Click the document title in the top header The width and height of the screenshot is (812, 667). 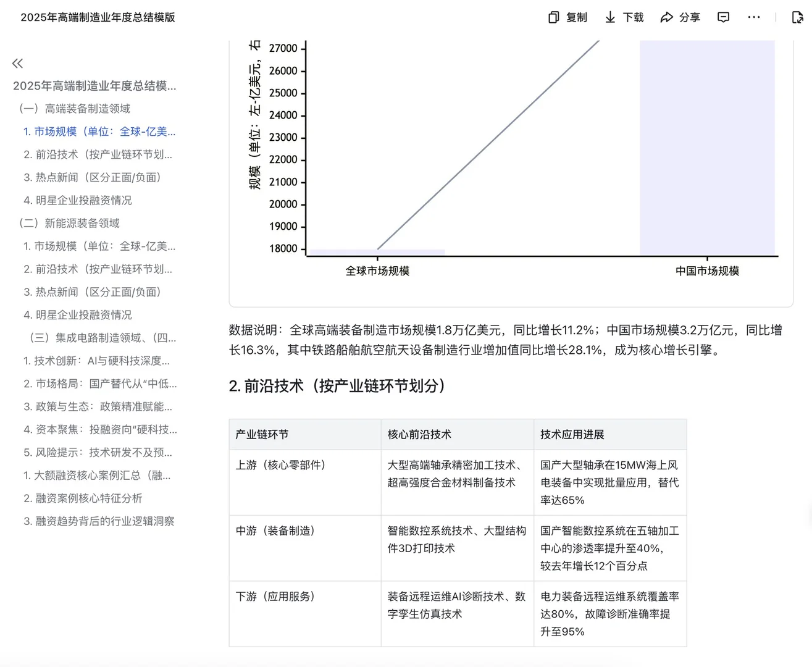pos(98,17)
